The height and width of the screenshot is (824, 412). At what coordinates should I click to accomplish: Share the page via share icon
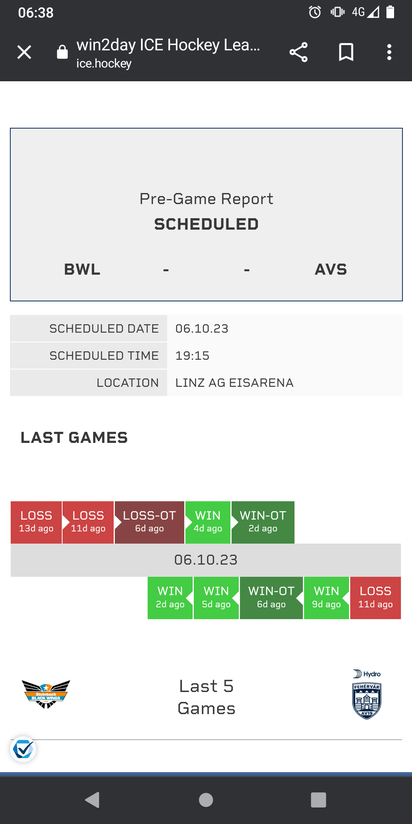(x=298, y=53)
